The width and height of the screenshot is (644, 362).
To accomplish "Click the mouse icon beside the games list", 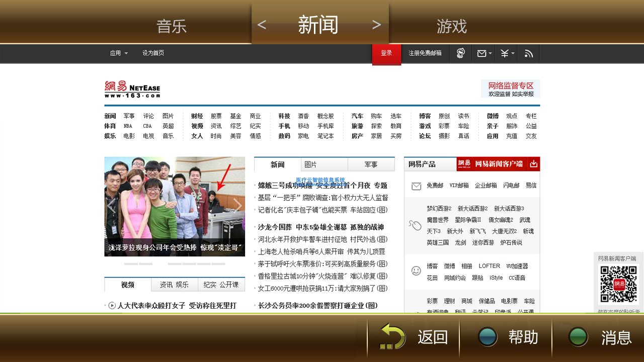I will 415,225.
